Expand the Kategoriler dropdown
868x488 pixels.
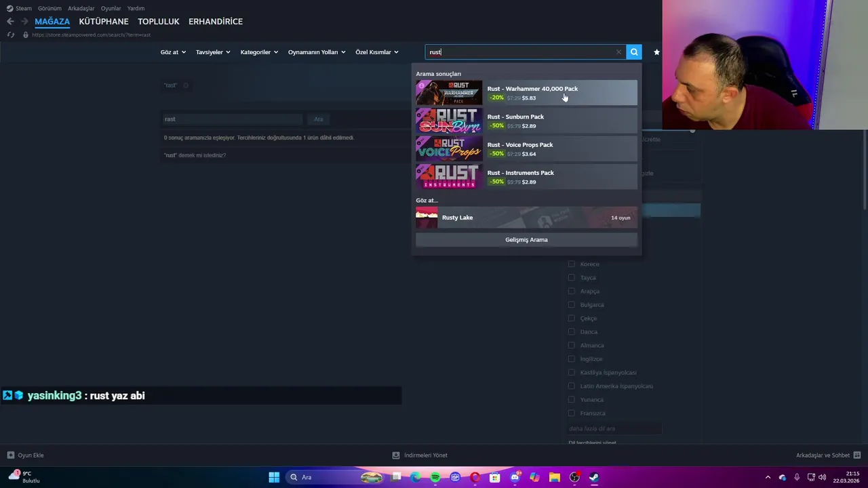pyautogui.click(x=259, y=52)
